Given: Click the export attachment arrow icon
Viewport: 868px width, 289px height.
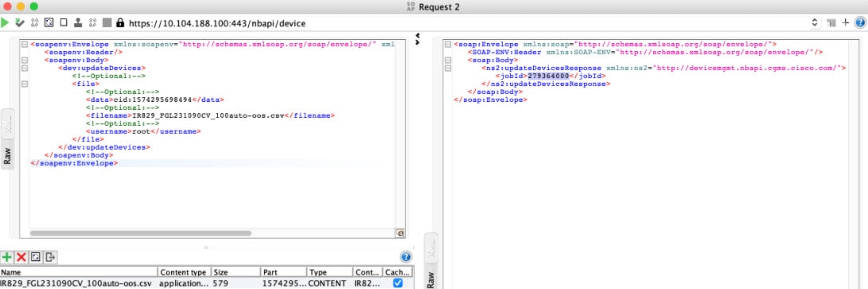Looking at the screenshot, I should click(50, 257).
